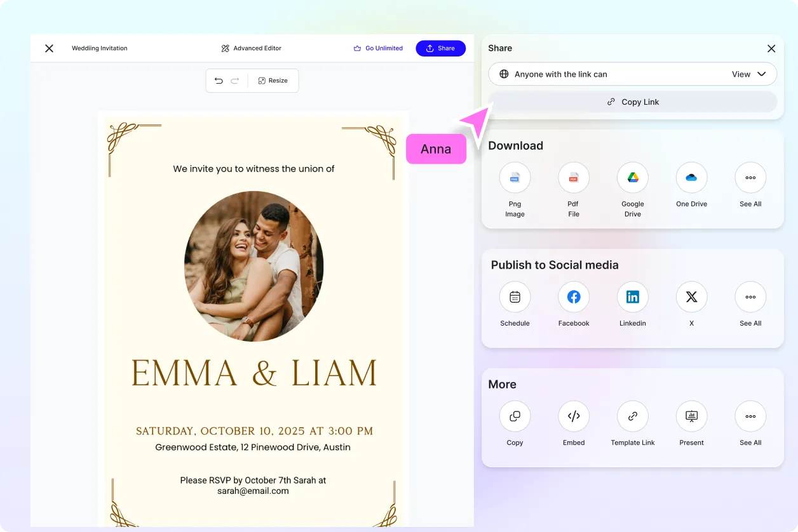See All download options
This screenshot has width=798, height=532.
(x=750, y=178)
